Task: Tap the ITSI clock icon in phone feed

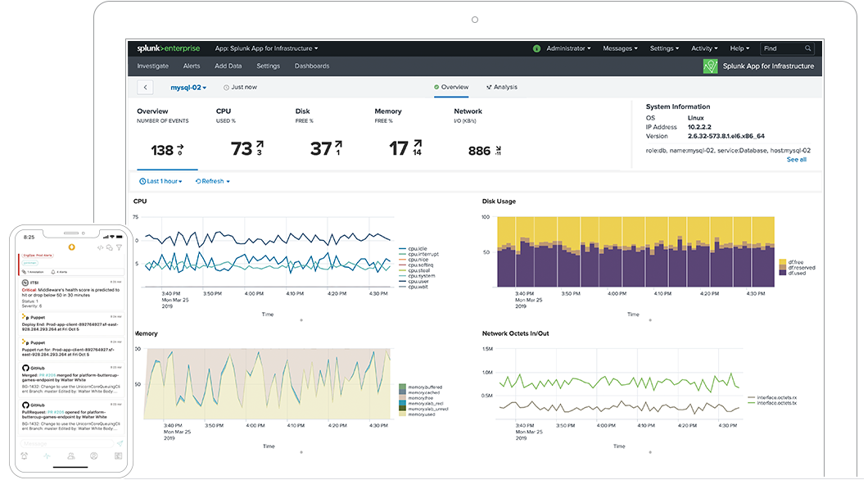Action: [25, 283]
